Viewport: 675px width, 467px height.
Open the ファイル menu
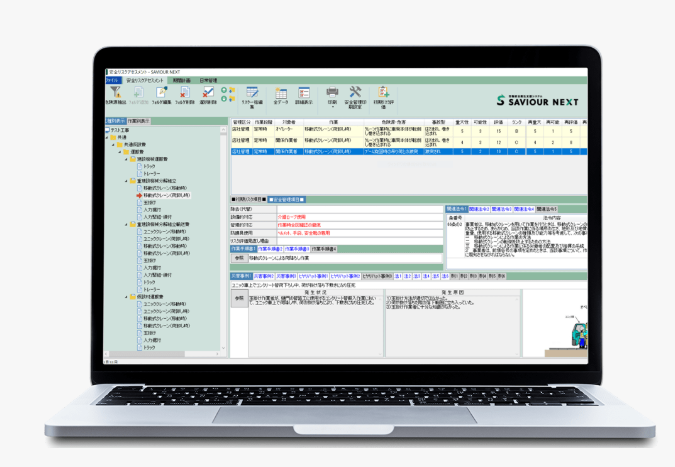(x=112, y=80)
